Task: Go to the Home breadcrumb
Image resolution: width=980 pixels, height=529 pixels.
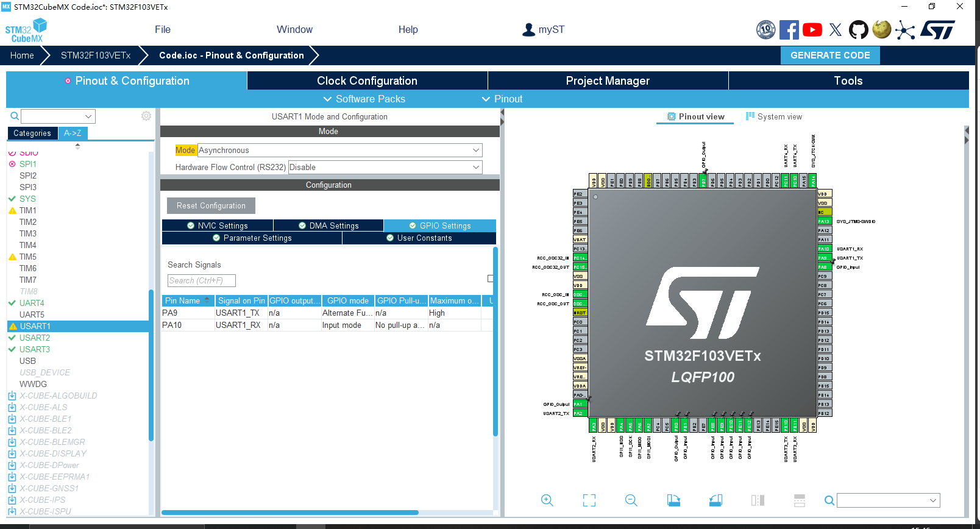Action: click(x=22, y=55)
